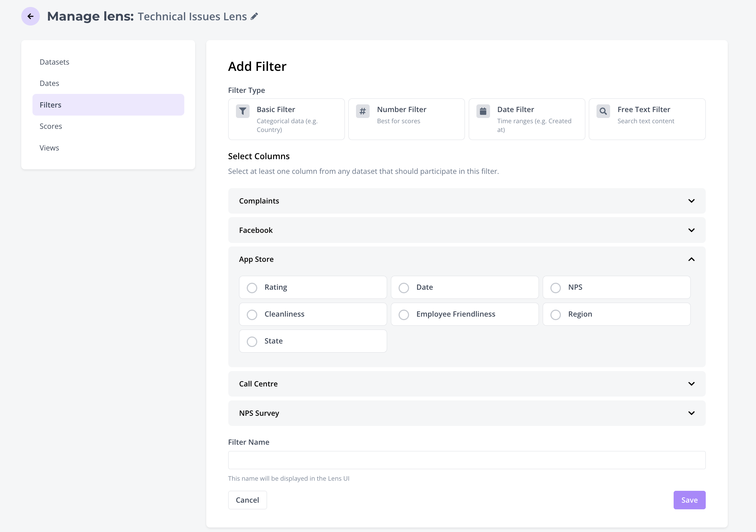Click the pencil icon to rename lens
The height and width of the screenshot is (532, 756).
point(254,16)
